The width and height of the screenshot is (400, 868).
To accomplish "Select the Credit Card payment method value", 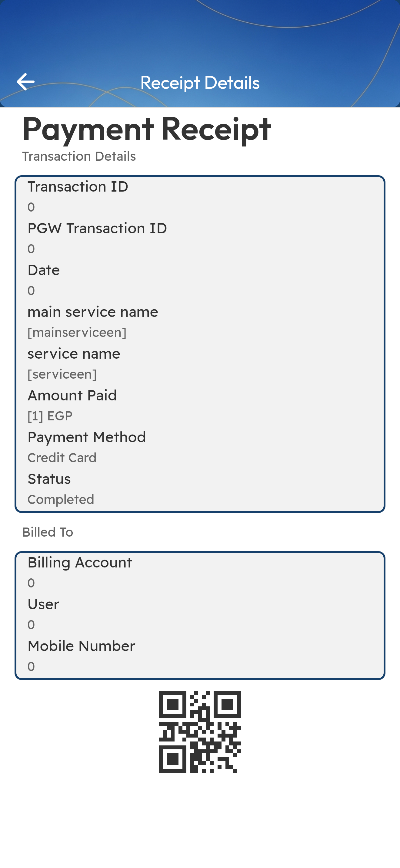I will point(62,458).
